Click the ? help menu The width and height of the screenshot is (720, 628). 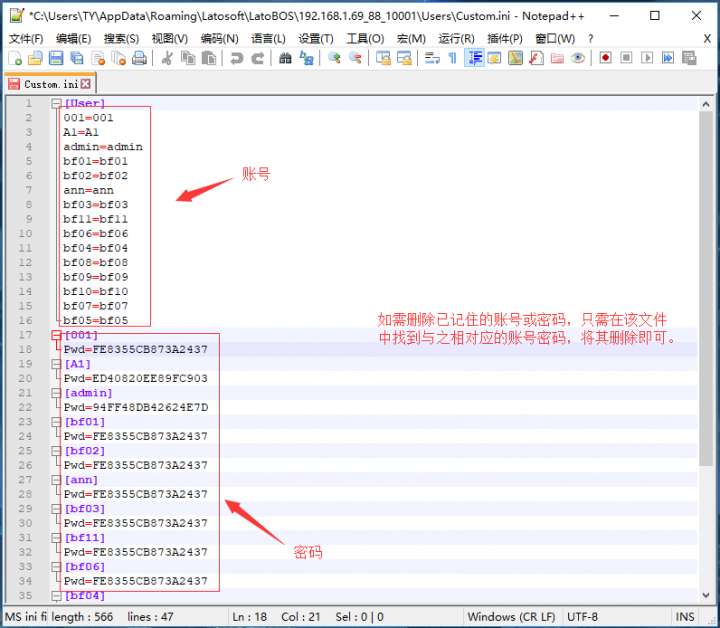click(x=591, y=39)
